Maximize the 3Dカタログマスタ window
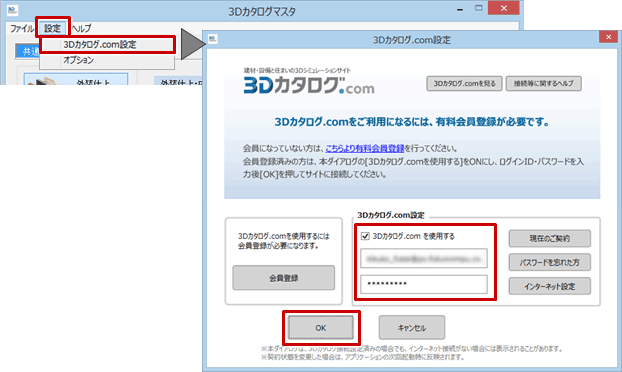Viewport: 622px width, 372px height. point(479,8)
